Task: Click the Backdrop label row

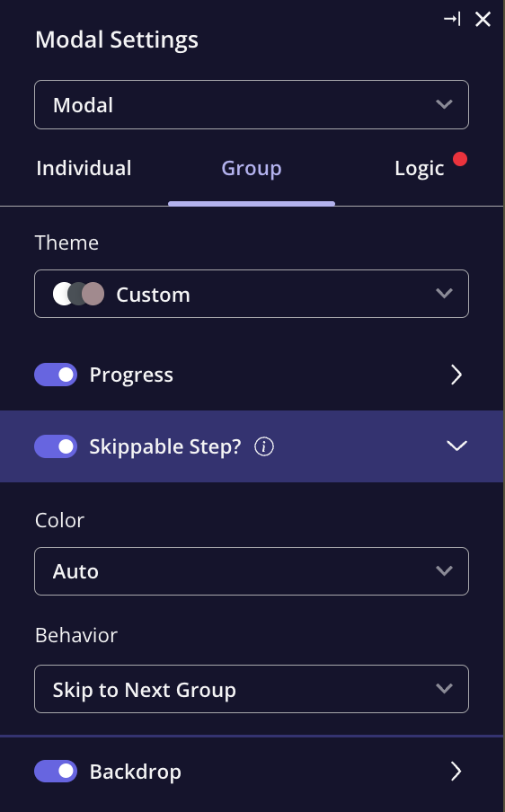Action: [252, 771]
